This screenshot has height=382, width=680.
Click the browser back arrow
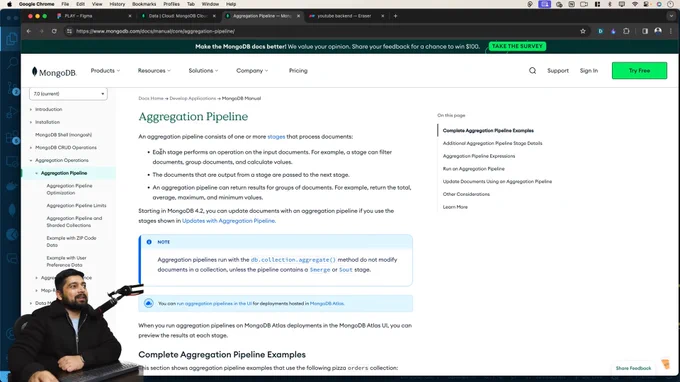point(29,31)
